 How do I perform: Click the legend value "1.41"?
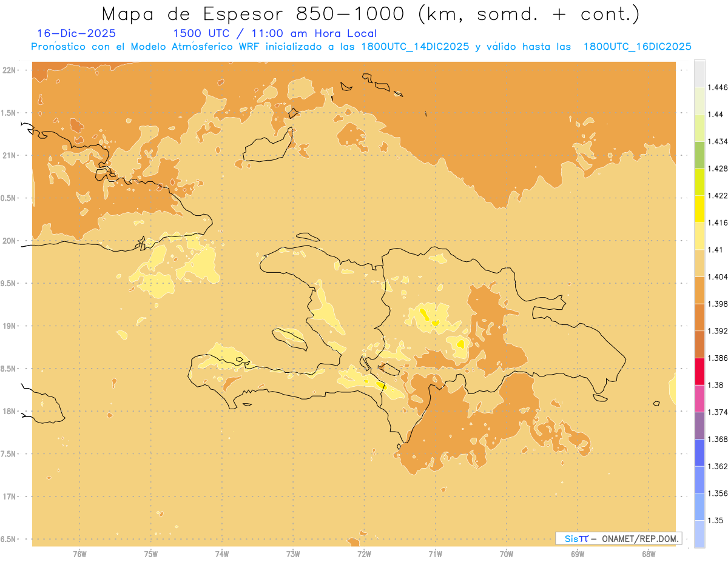pos(716,249)
